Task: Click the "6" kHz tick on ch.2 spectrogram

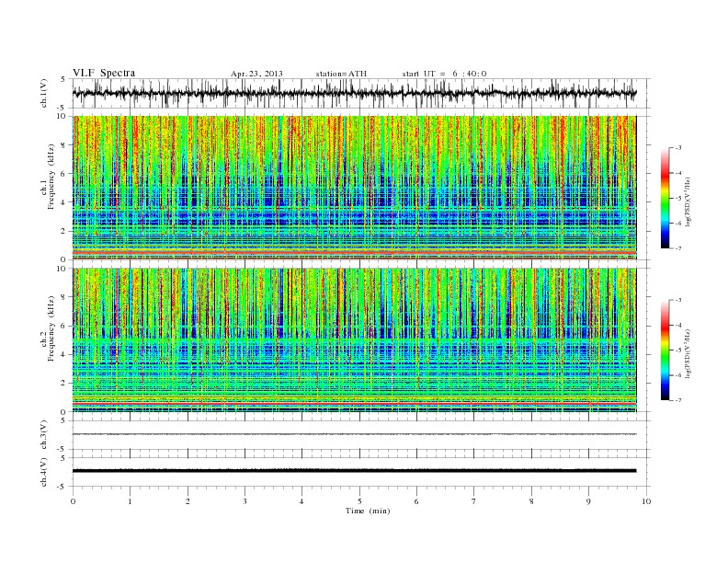Action: pyautogui.click(x=63, y=326)
